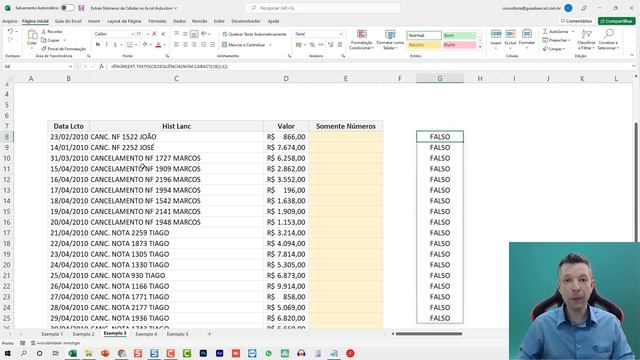Click the Excluir cells icon
Viewport: 640px width, 360px height.
coord(510,34)
